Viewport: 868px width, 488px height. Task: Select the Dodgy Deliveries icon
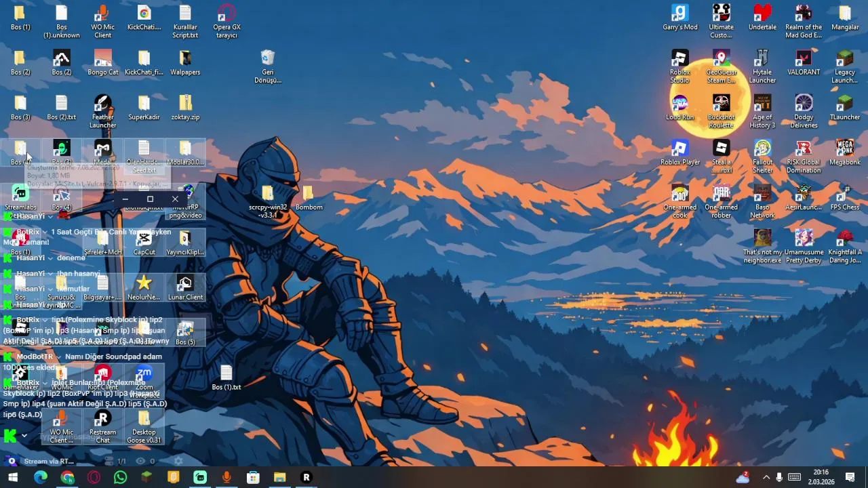(x=804, y=111)
